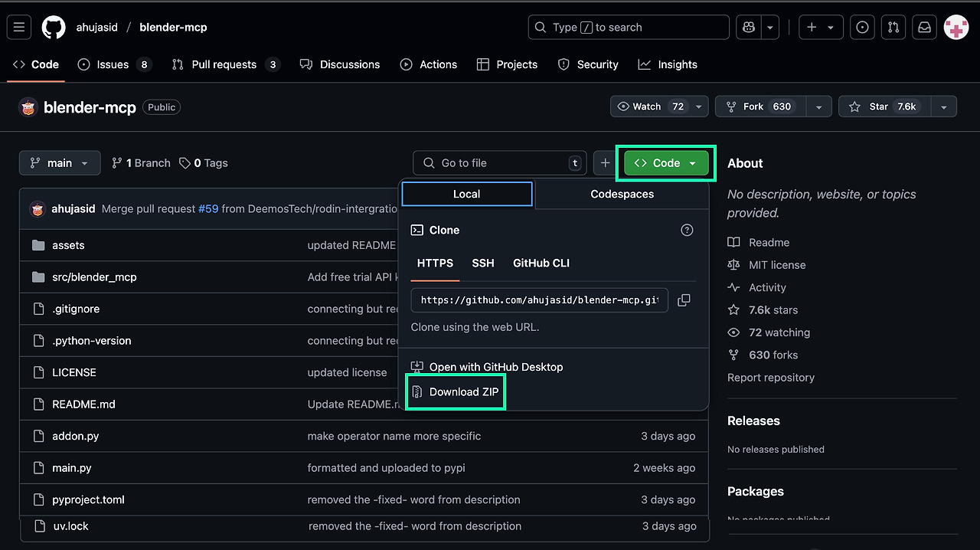
Task: Copy the HTTPS clone URL to clipboard
Action: (684, 300)
